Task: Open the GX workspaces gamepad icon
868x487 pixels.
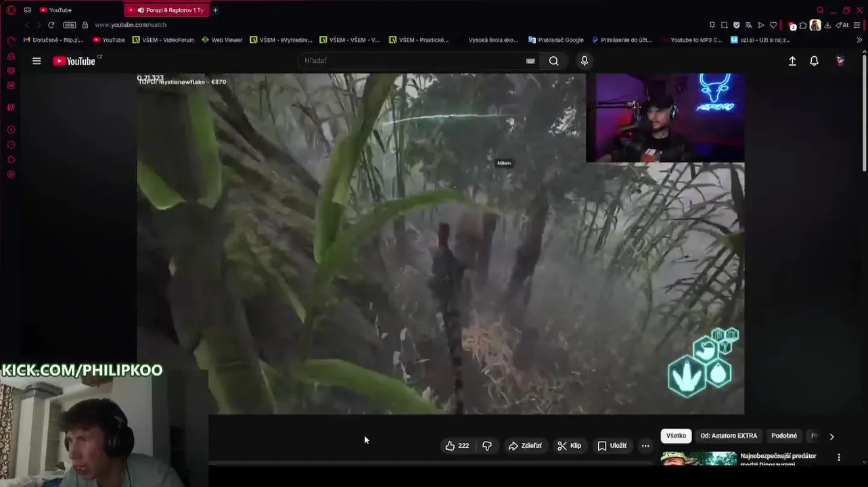Action: (x=28, y=10)
